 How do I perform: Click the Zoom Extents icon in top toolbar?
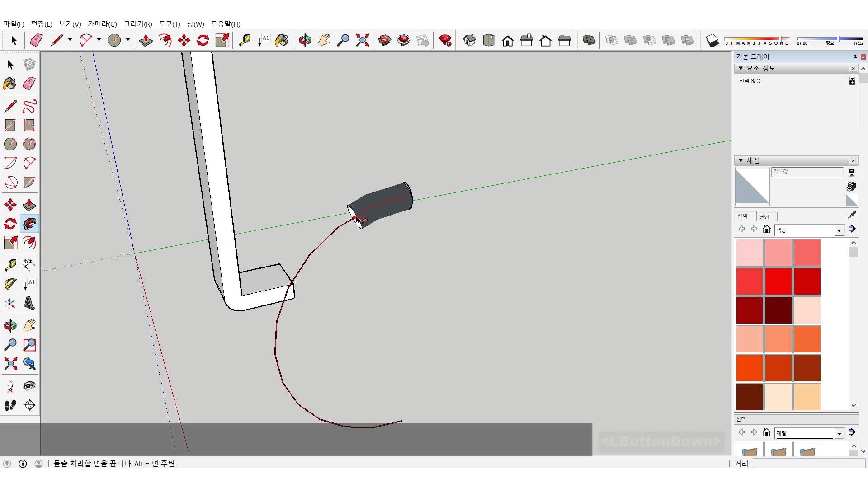click(362, 40)
